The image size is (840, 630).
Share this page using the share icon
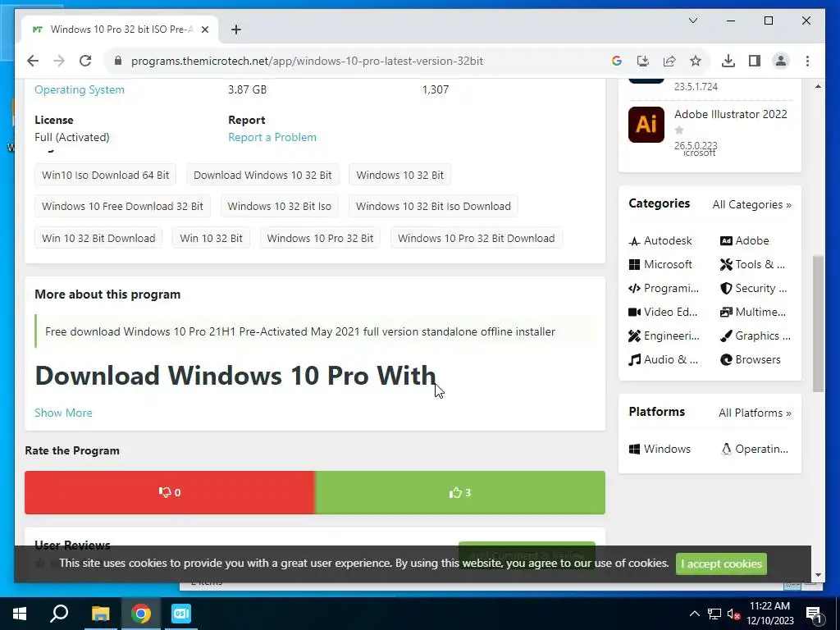click(669, 61)
